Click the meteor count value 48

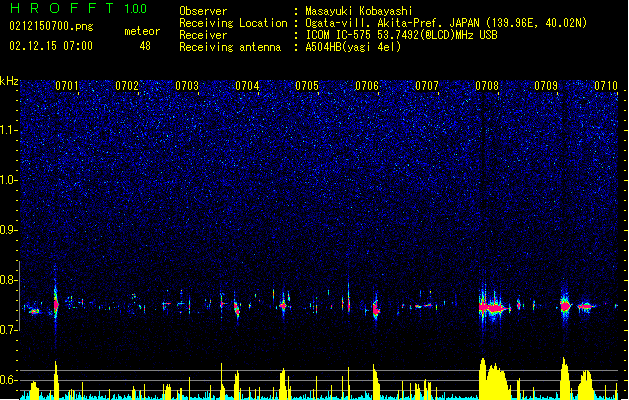click(145, 46)
